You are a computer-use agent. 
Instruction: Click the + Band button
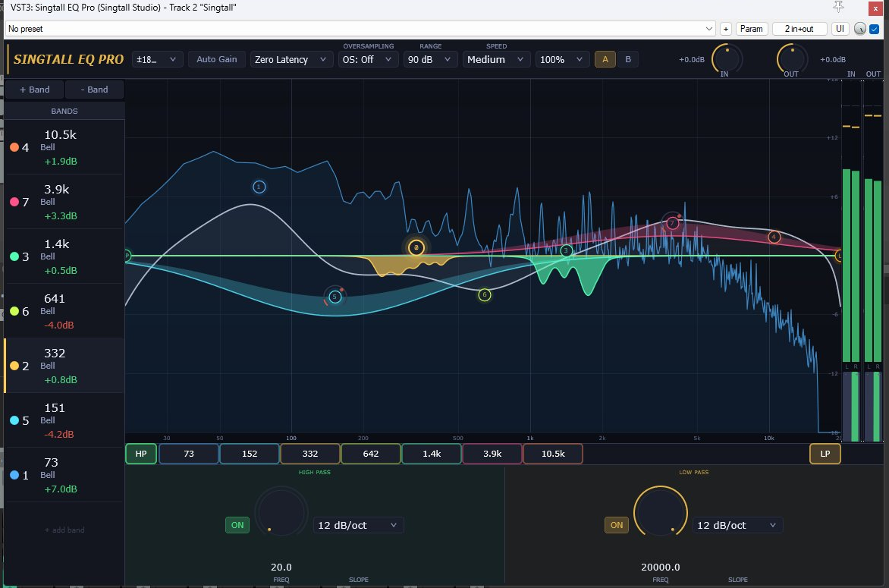pyautogui.click(x=35, y=90)
